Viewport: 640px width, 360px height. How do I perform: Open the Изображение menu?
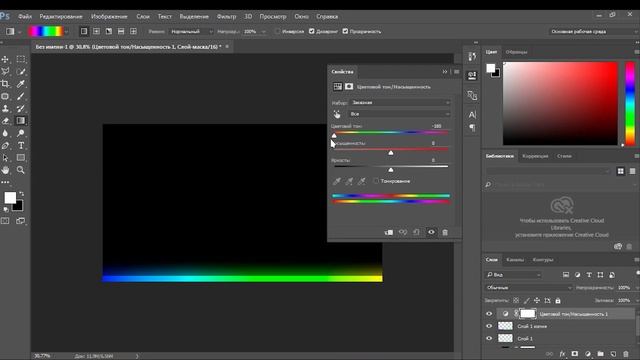(109, 17)
